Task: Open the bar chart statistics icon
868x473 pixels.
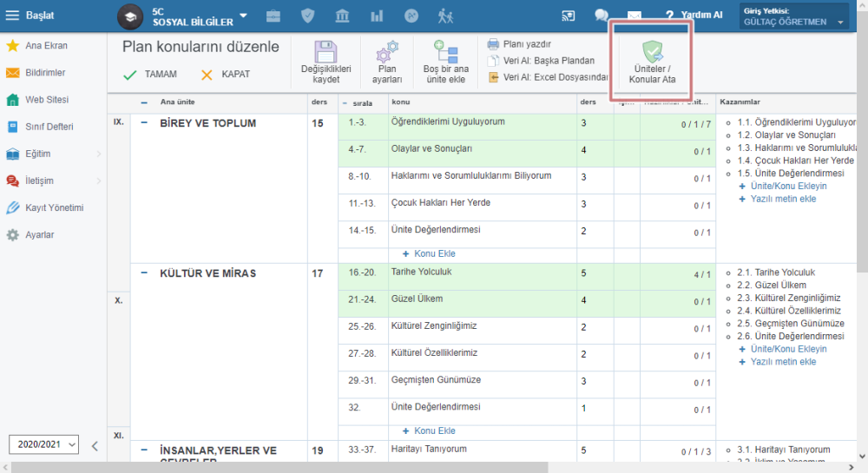Action: pyautogui.click(x=377, y=16)
